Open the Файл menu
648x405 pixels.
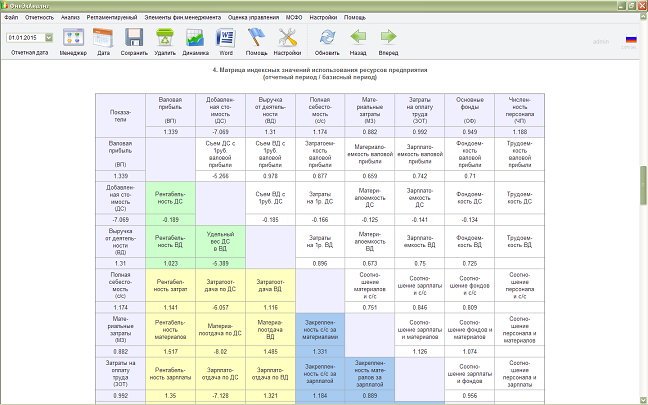11,17
